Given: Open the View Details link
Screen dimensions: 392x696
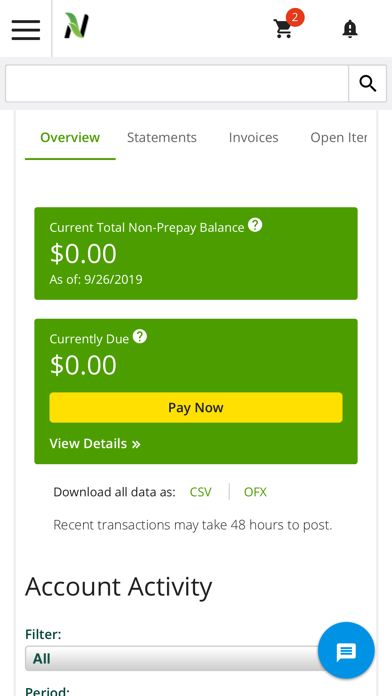Looking at the screenshot, I should tap(95, 443).
